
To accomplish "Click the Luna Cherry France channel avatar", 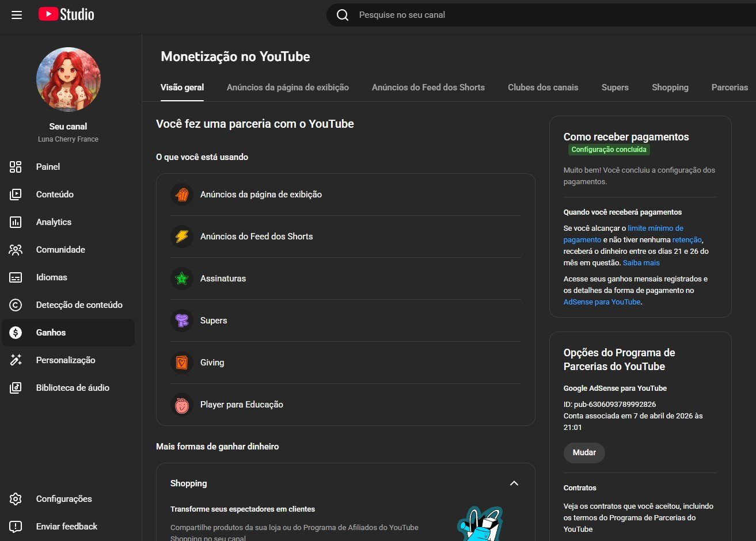I will point(69,79).
